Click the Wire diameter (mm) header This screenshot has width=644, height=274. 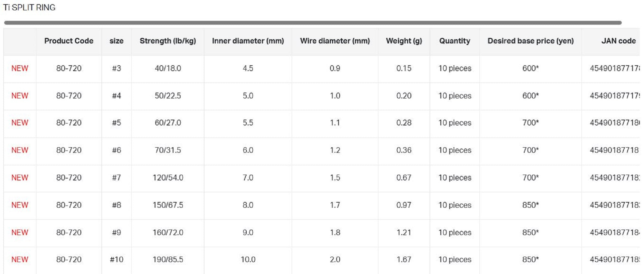(335, 41)
